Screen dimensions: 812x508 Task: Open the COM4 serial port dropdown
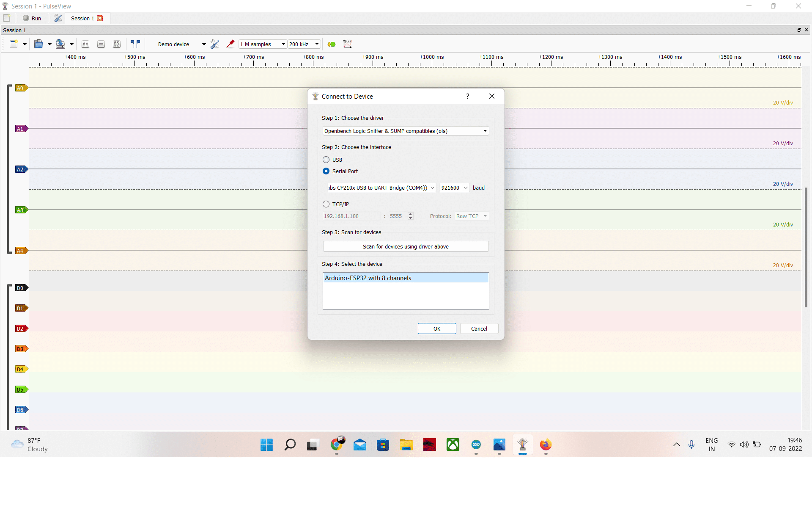point(381,188)
